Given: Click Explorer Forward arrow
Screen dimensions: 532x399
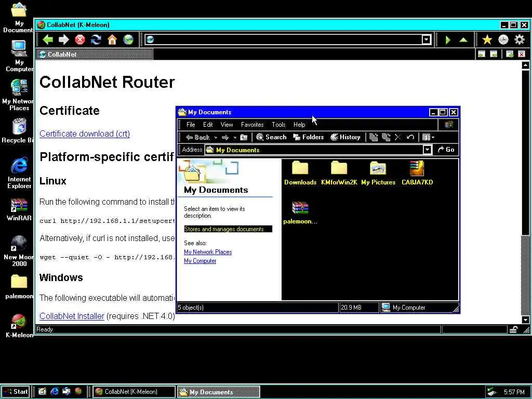Looking at the screenshot, I should (x=225, y=137).
